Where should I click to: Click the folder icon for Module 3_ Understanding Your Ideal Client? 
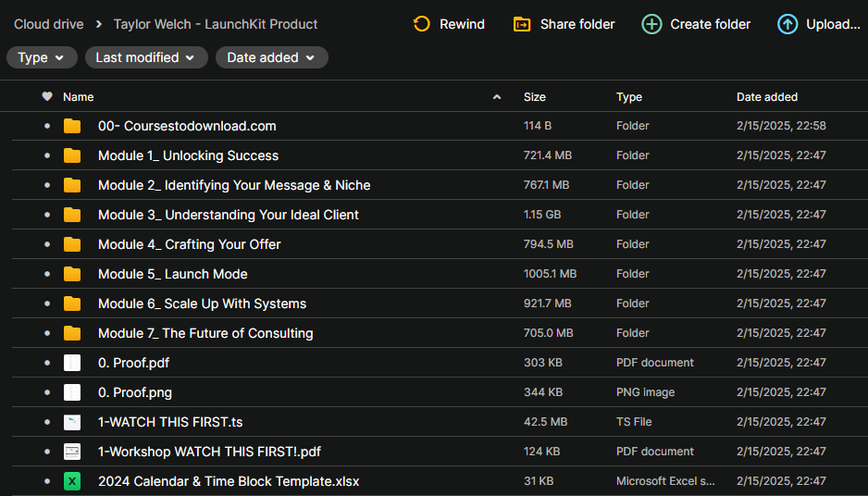72,215
